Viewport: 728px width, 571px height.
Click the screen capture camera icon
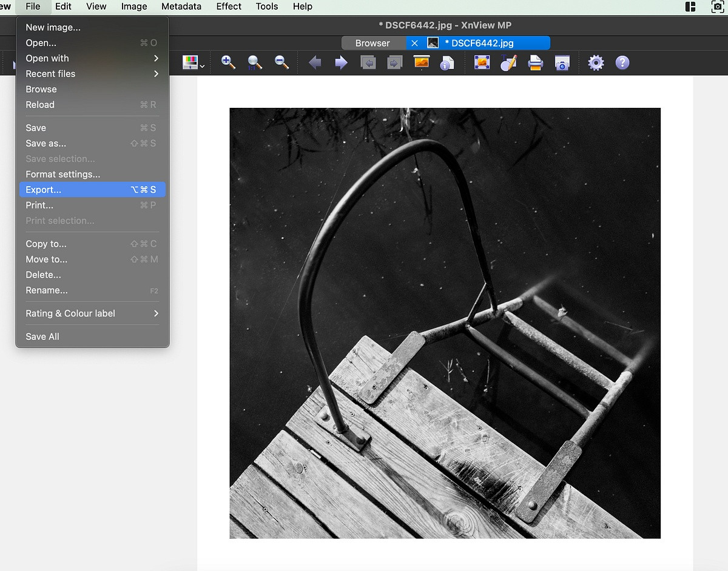(562, 62)
